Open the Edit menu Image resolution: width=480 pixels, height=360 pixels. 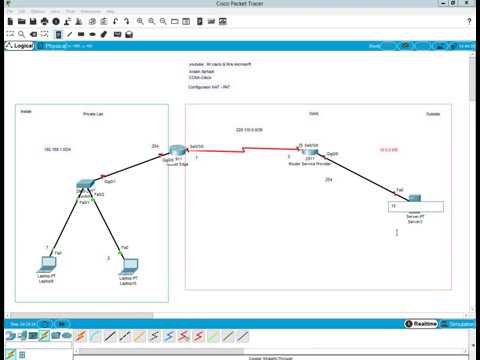(x=22, y=11)
